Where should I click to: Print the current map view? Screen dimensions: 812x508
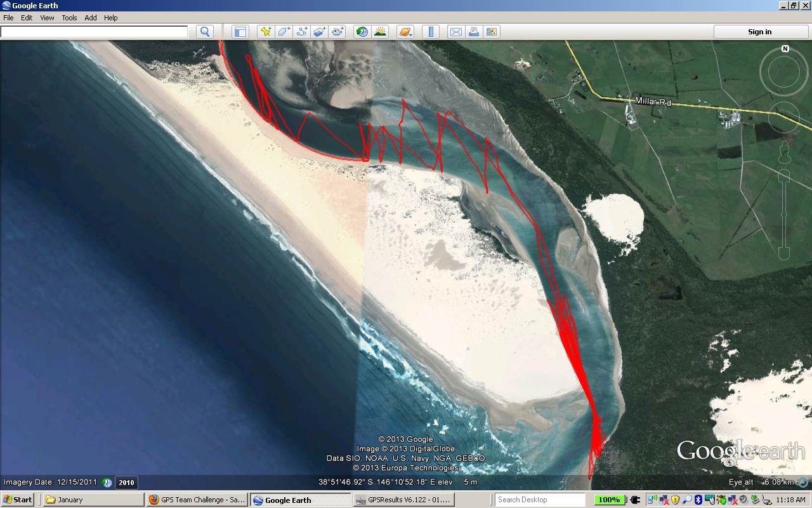pos(473,32)
